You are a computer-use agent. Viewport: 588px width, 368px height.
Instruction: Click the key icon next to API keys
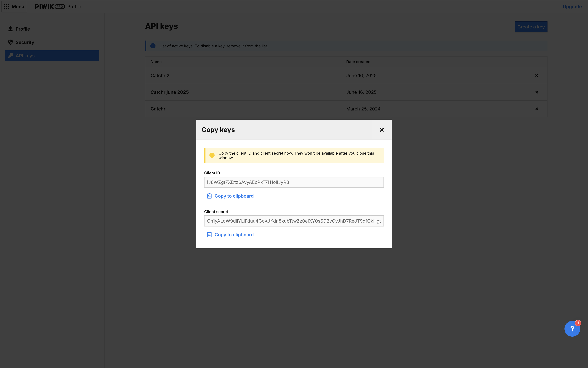click(10, 56)
